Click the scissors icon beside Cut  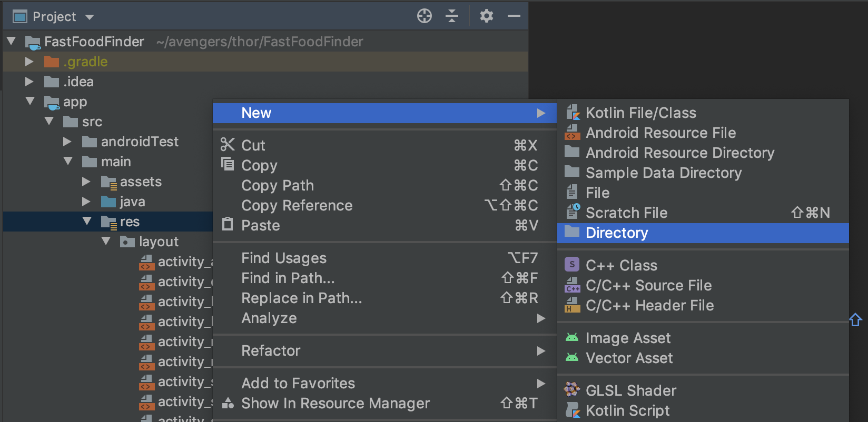(228, 144)
